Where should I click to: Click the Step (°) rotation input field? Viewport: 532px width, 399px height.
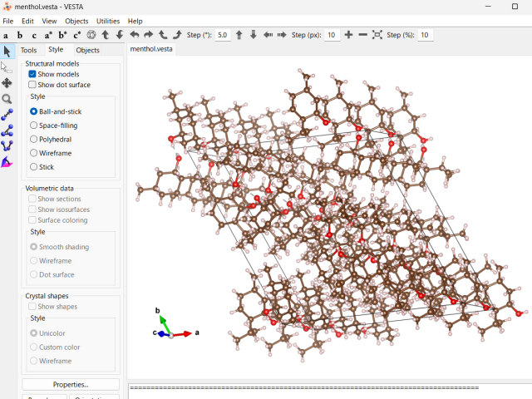coord(223,35)
